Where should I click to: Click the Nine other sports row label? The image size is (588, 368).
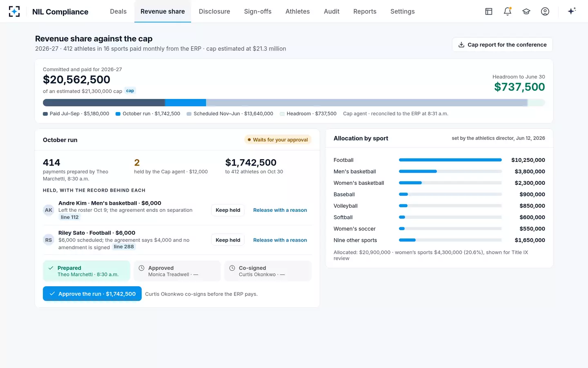click(355, 240)
